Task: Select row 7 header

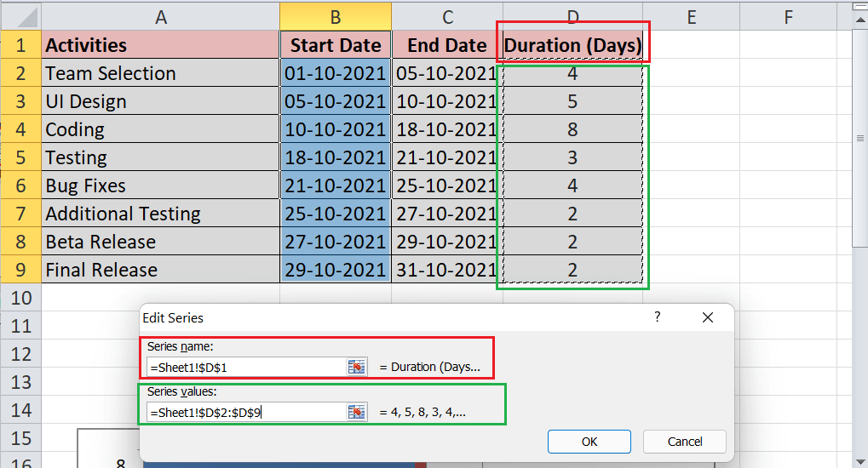Action: [x=21, y=214]
